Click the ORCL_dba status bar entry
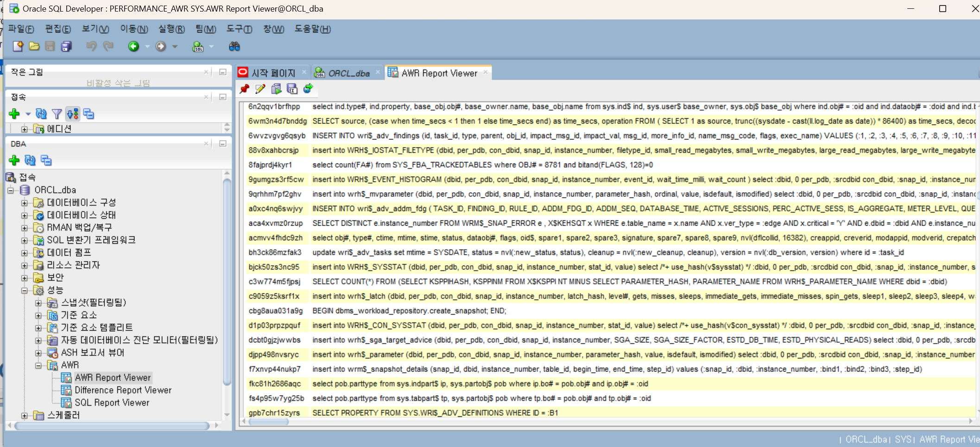The height and width of the screenshot is (447, 980). pyautogui.click(x=866, y=439)
